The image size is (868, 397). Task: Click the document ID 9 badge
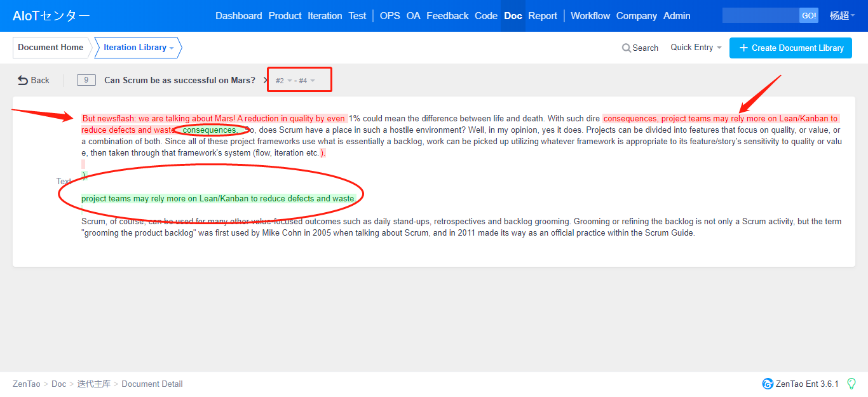point(86,80)
